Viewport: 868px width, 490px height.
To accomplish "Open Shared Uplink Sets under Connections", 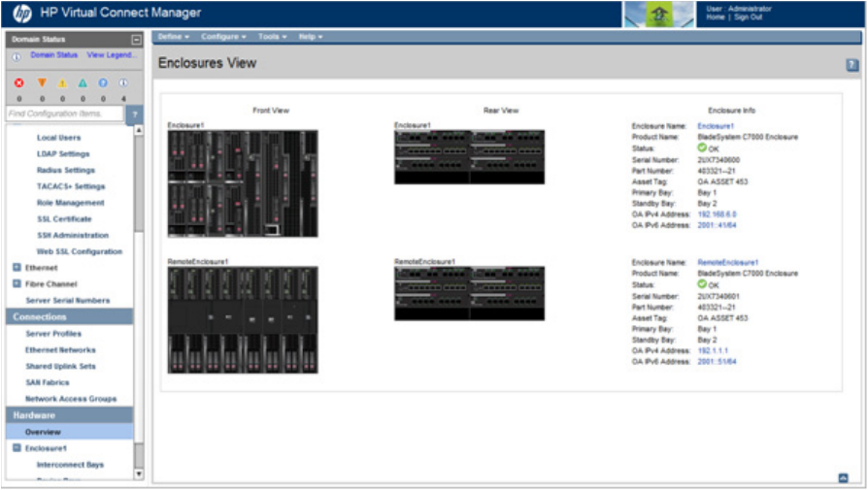I will (x=60, y=366).
